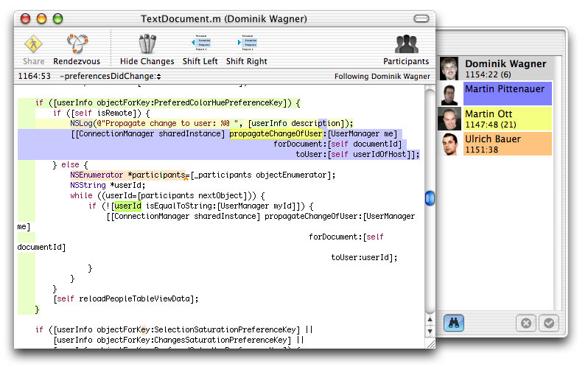Click the Shift Right toolbar icon
This screenshot has height=367, width=588.
247,43
